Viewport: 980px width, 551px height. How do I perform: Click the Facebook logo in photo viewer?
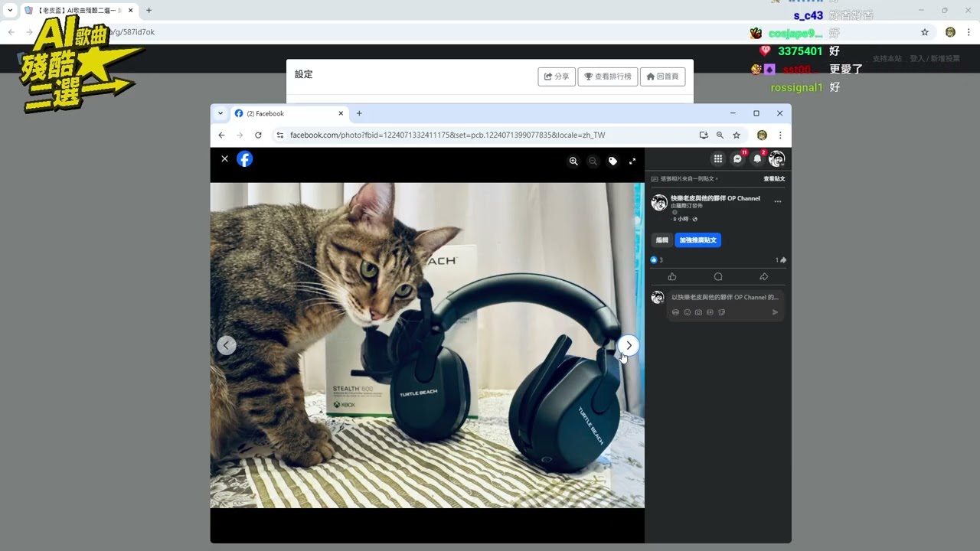click(x=244, y=158)
